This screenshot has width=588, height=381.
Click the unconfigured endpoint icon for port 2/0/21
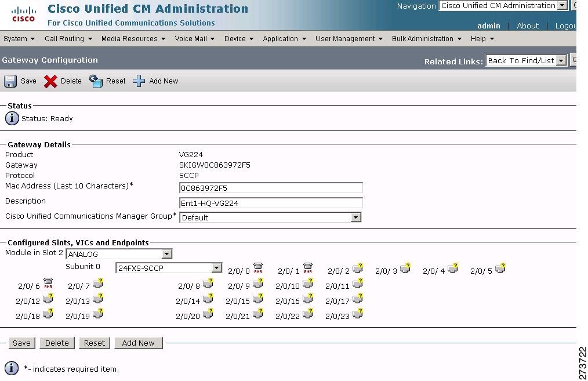(x=258, y=313)
